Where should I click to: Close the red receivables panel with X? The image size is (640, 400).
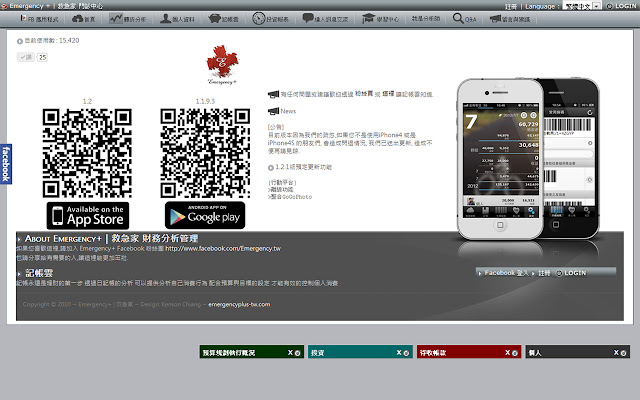[x=507, y=353]
